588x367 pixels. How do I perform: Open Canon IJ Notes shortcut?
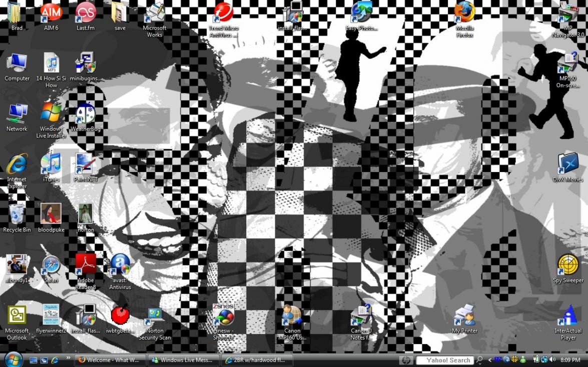pos(361,323)
